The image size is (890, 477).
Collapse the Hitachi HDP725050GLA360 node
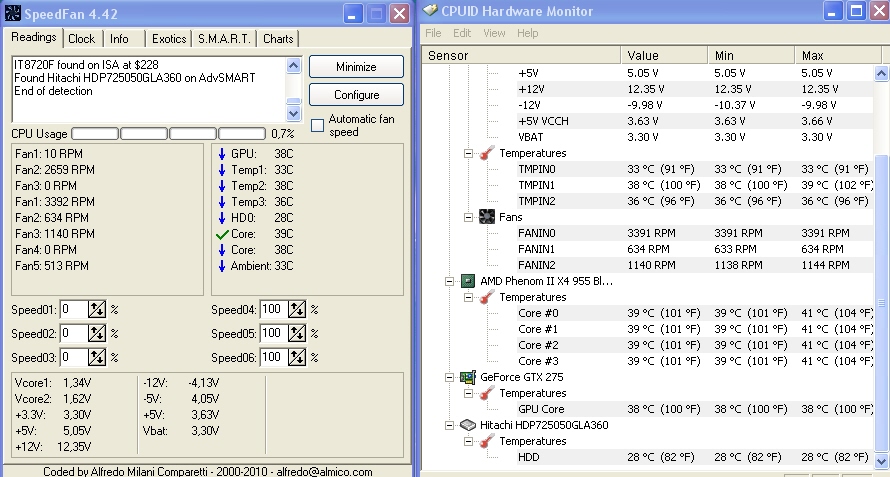coord(450,425)
